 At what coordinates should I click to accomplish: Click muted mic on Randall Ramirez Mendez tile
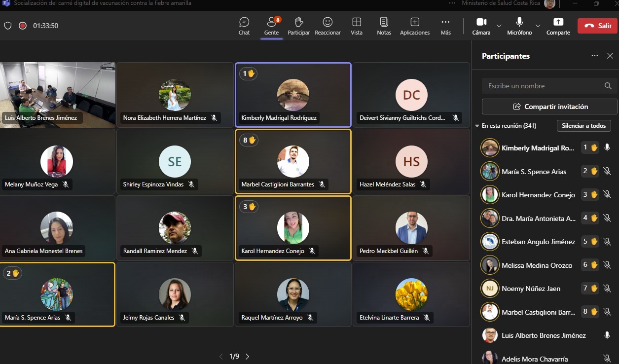[195, 251]
